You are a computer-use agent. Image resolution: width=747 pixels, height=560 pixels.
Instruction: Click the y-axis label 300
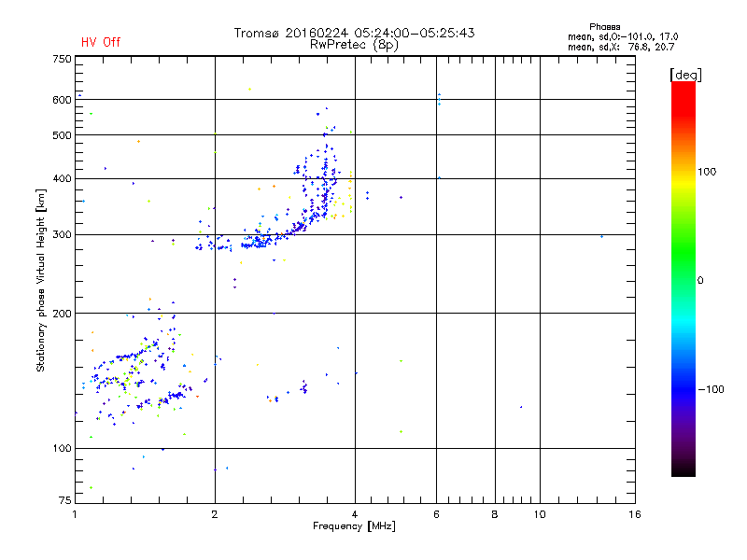(62, 235)
